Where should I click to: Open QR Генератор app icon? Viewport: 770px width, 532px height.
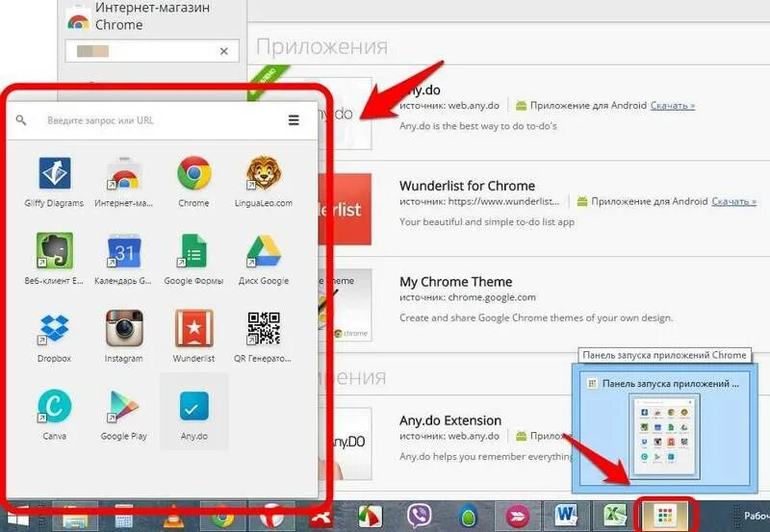[x=264, y=328]
